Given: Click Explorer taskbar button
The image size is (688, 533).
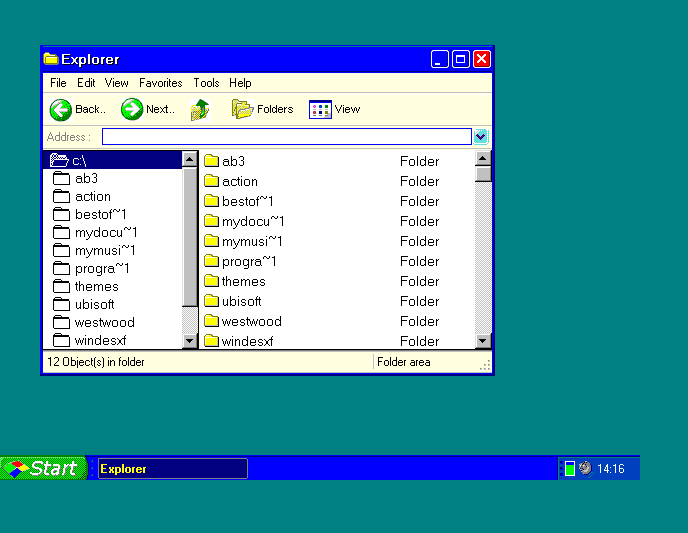Looking at the screenshot, I should 173,469.
